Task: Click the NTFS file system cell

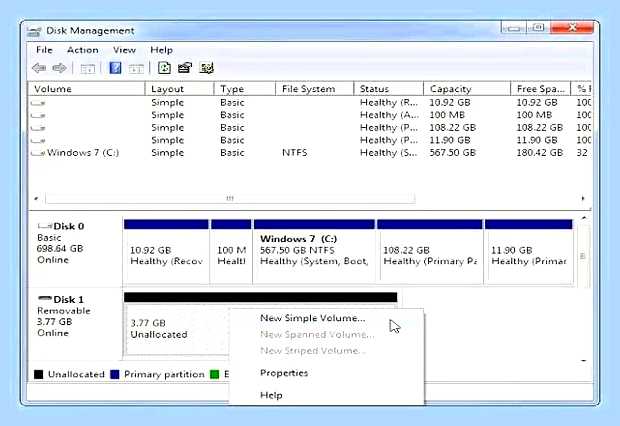Action: coord(295,153)
